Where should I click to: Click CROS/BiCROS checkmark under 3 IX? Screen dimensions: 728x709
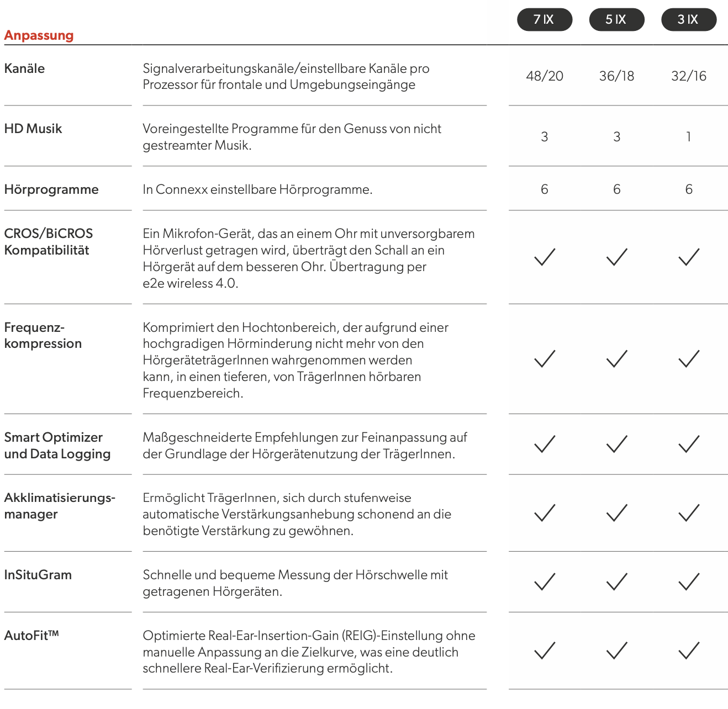(689, 257)
